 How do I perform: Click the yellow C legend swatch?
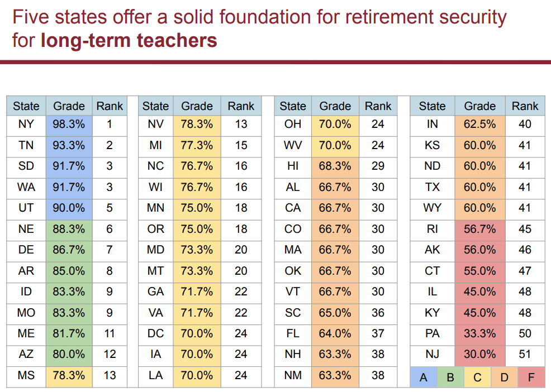478,377
